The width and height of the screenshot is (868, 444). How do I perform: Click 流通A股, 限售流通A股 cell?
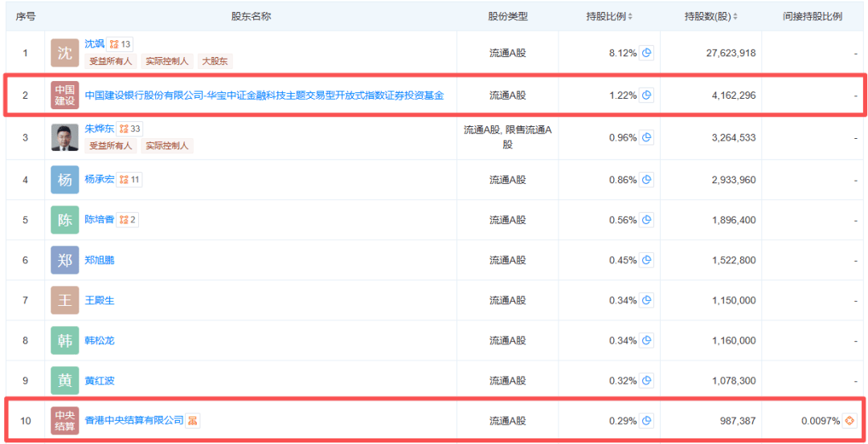(x=508, y=137)
